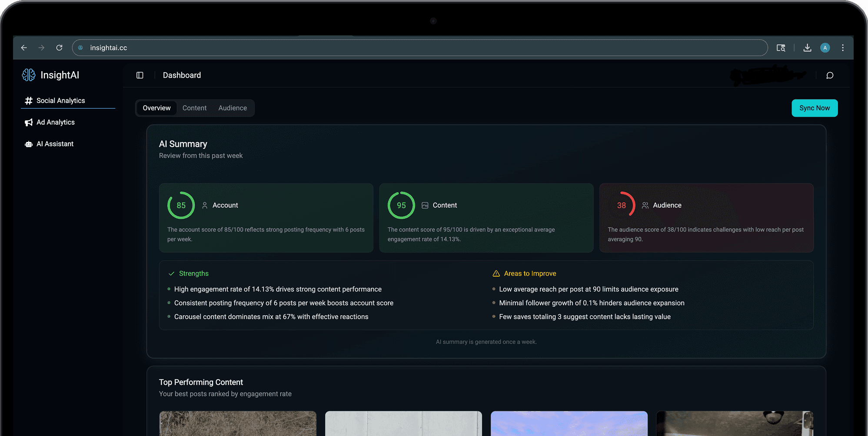
Task: Click the Account score 85 ring
Action: (x=181, y=205)
